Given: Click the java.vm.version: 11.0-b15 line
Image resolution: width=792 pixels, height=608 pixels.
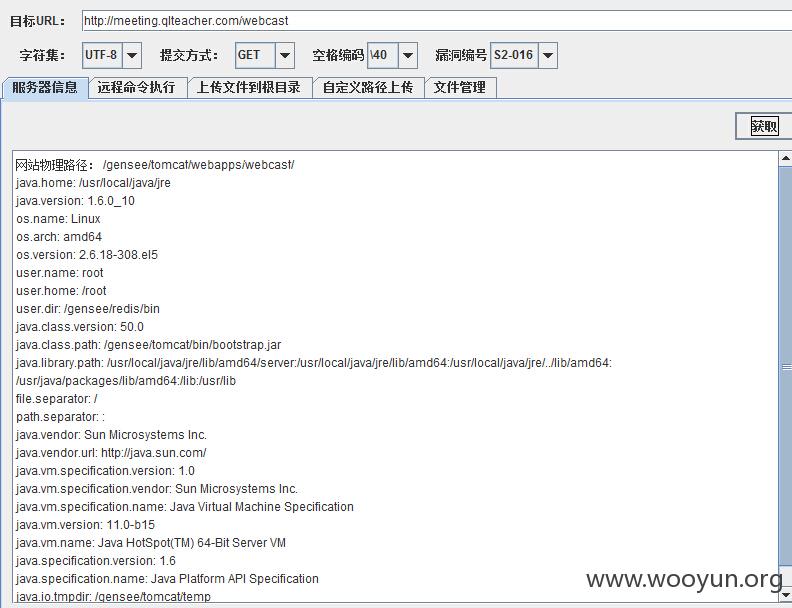Looking at the screenshot, I should coord(85,525).
